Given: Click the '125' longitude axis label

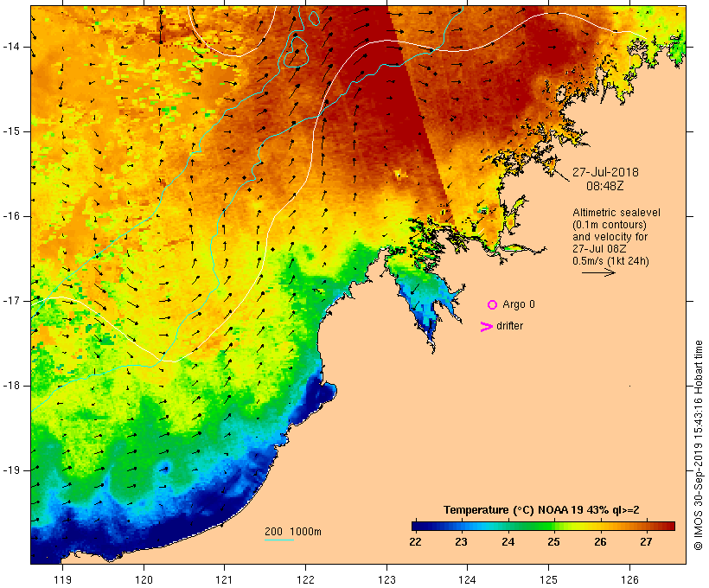Looking at the screenshot, I should 548,580.
